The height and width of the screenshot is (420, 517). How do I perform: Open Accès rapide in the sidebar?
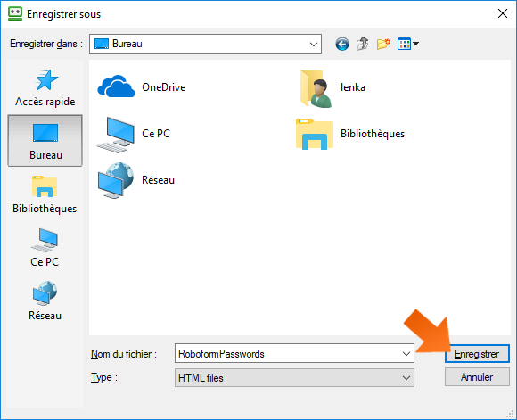[45, 87]
